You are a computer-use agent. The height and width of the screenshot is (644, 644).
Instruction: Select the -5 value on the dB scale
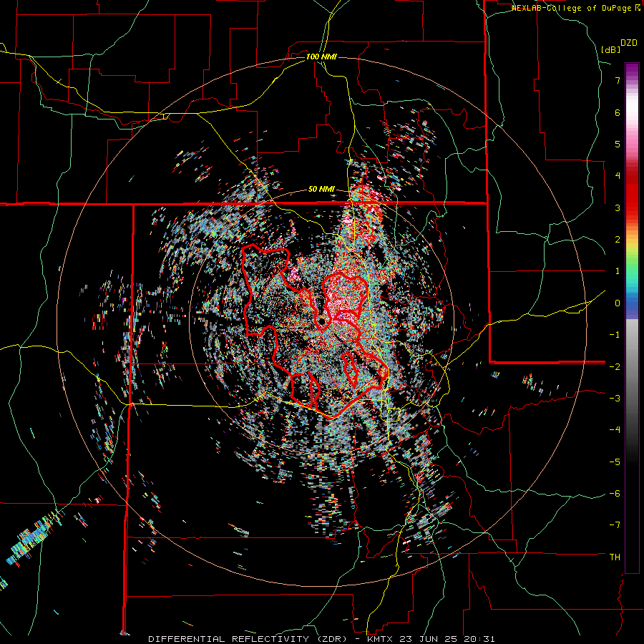pyautogui.click(x=615, y=462)
